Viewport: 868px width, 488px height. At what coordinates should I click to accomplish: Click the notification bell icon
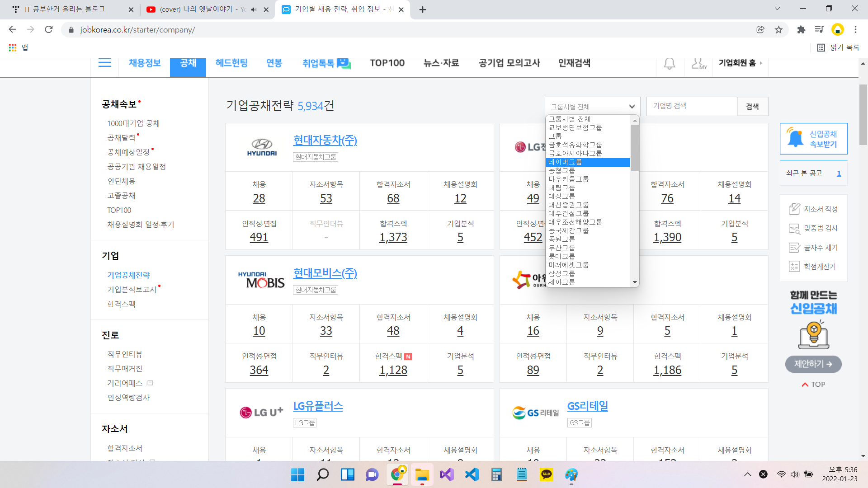tap(669, 64)
